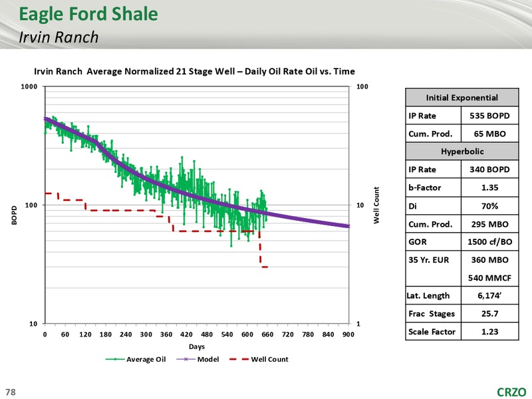Click the slide number '78'
Image resolution: width=532 pixels, height=399 pixels.
tap(11, 392)
